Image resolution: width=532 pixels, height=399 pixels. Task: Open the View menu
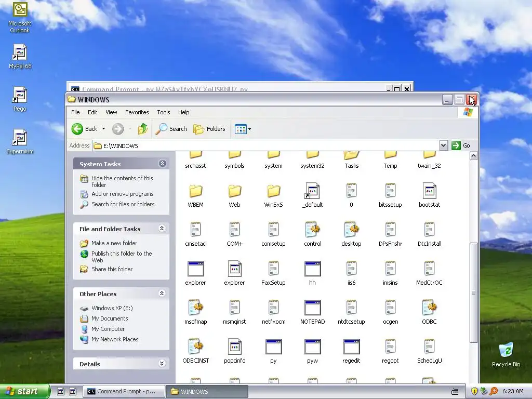pos(111,112)
